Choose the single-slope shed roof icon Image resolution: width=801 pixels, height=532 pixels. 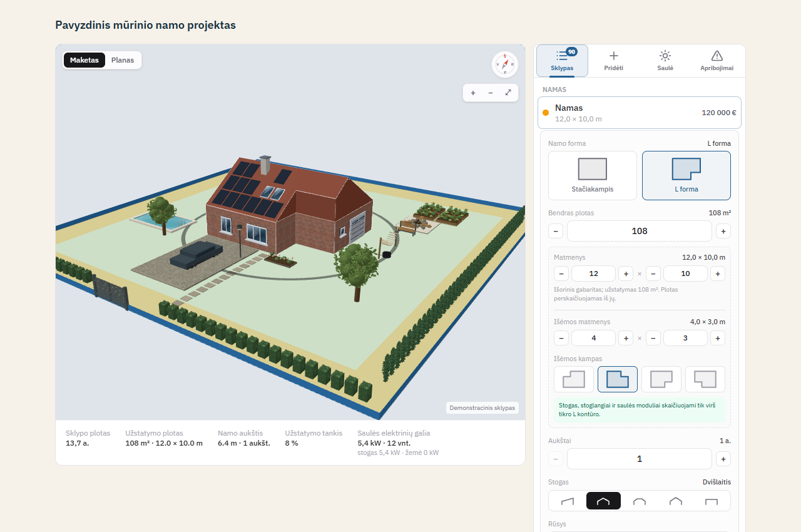coord(567,501)
